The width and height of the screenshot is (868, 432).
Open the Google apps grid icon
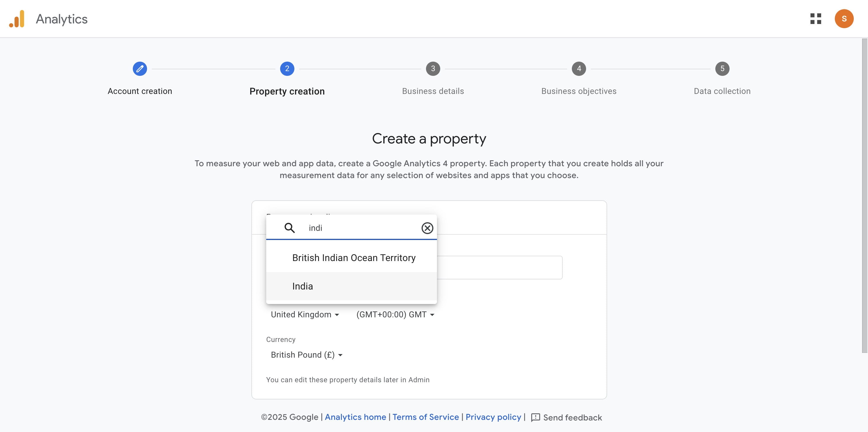[816, 19]
